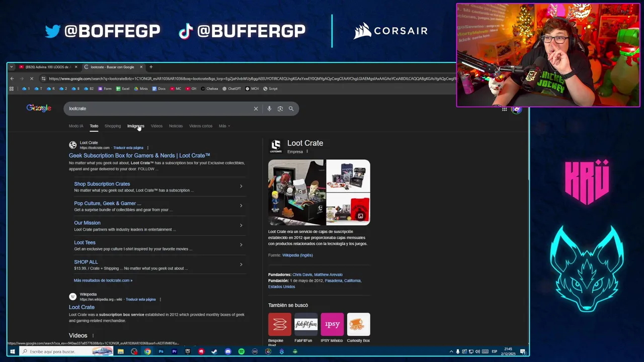The height and width of the screenshot is (362, 644).
Task: Clear the search box with the X icon
Action: pyautogui.click(x=256, y=109)
